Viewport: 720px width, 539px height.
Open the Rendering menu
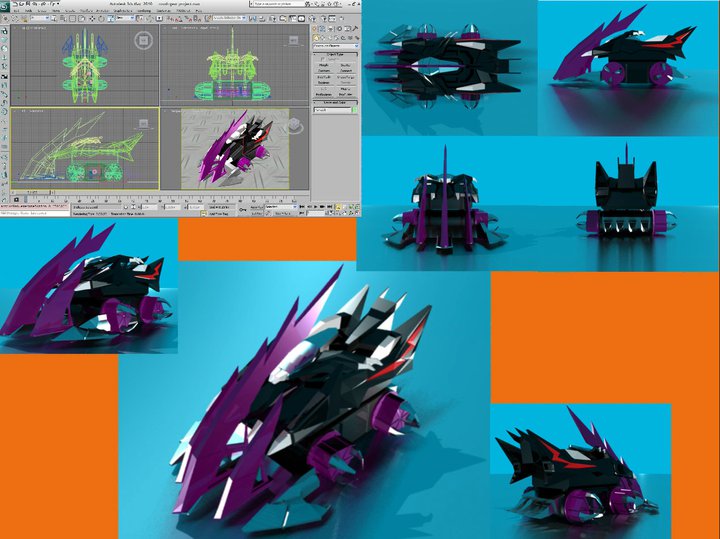tap(144, 11)
